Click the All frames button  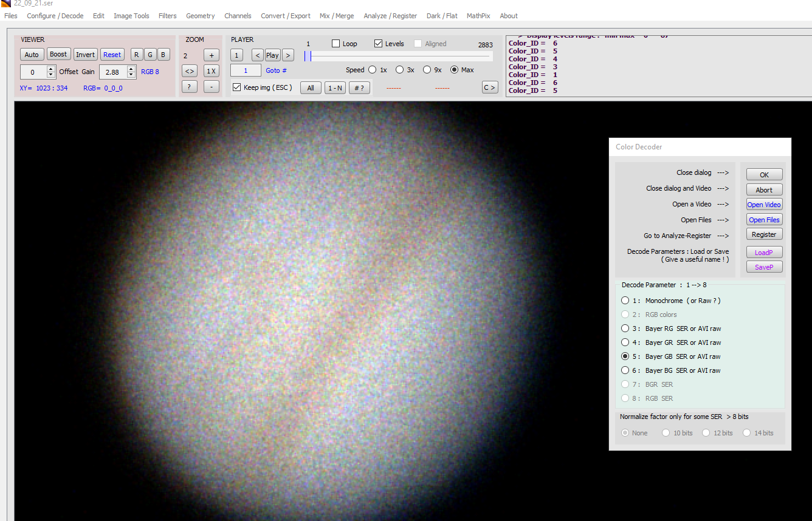311,88
